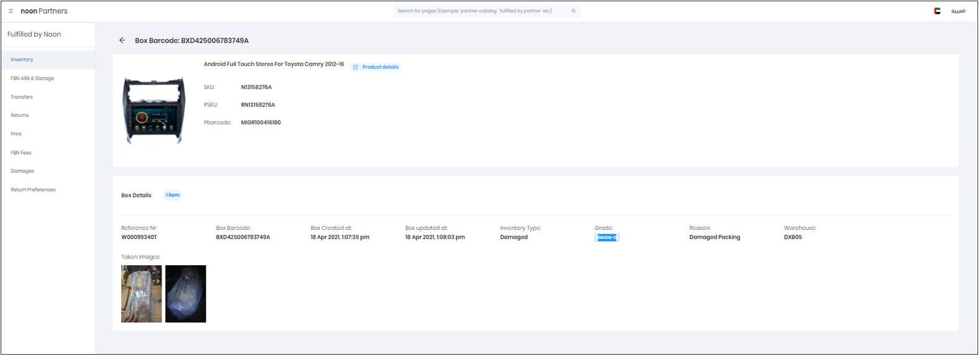
Task: Select PSKU value RN13158276A
Action: click(258, 105)
